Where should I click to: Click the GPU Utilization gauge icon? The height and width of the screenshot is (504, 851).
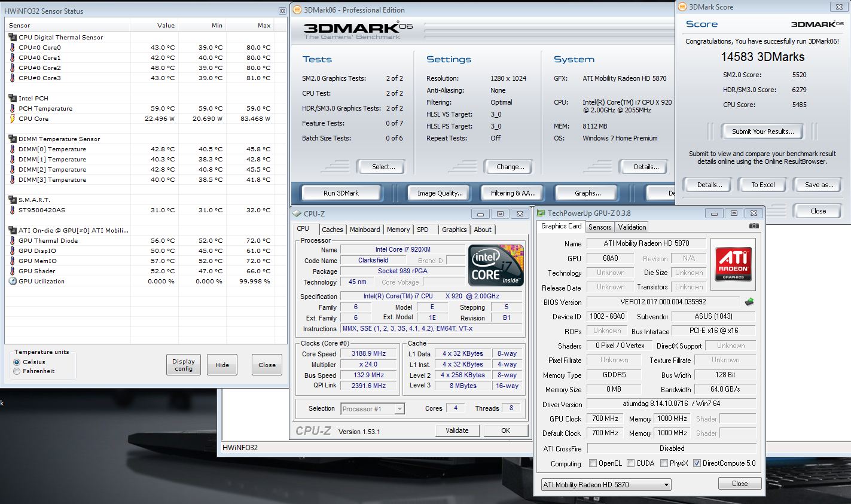13,281
